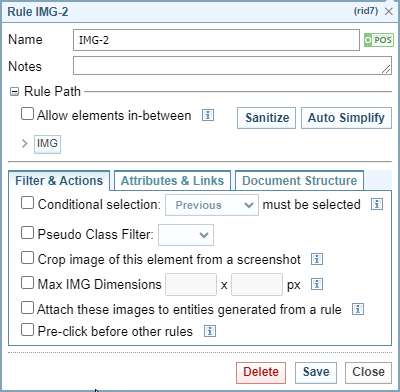Enable Allow elements in-between checkbox
The image size is (400, 392).
pos(27,114)
